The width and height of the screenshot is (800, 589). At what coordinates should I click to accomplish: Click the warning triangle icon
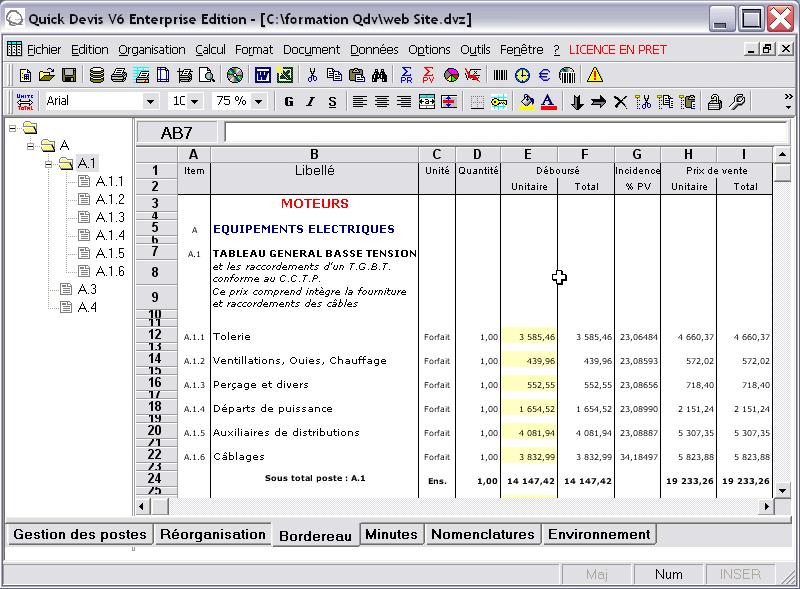(593, 75)
